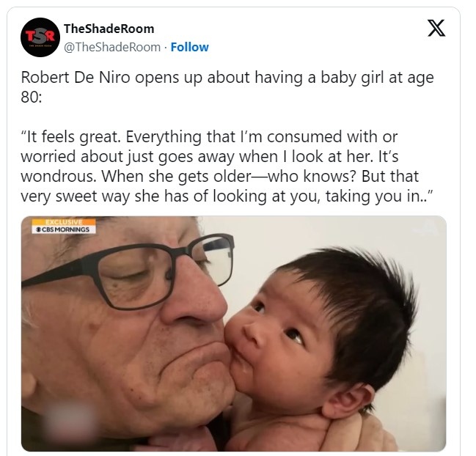Follow TheShadeRoom account

coord(189,47)
